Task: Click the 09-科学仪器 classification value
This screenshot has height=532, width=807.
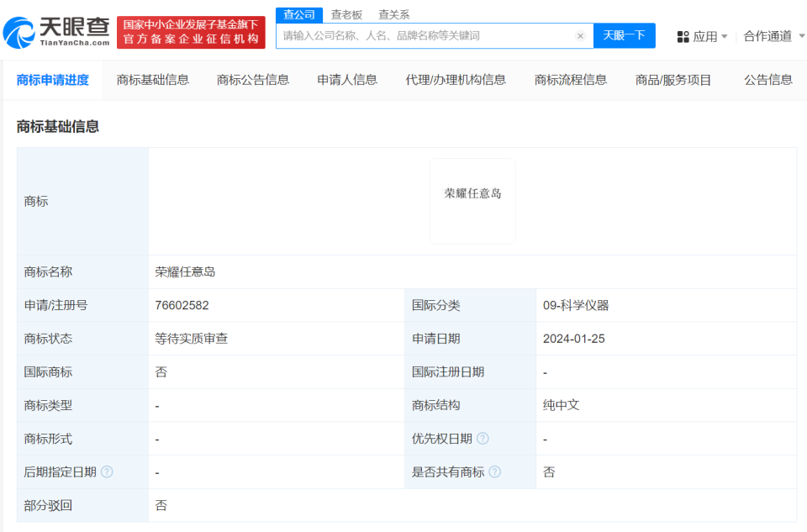Action: point(576,305)
